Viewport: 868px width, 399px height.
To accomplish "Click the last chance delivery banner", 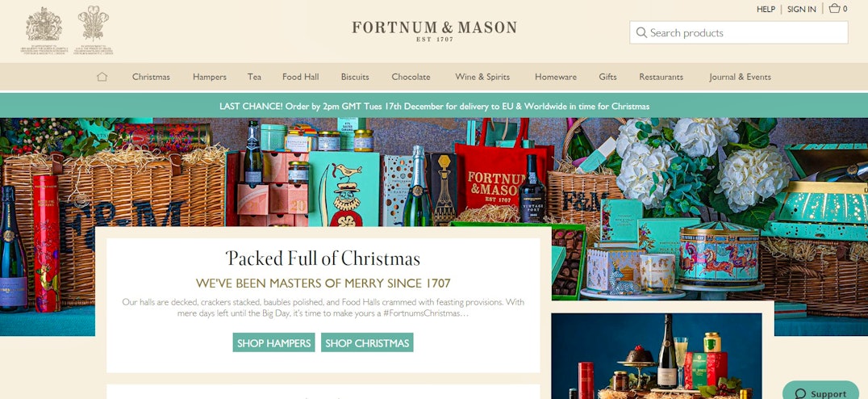I will pos(434,106).
